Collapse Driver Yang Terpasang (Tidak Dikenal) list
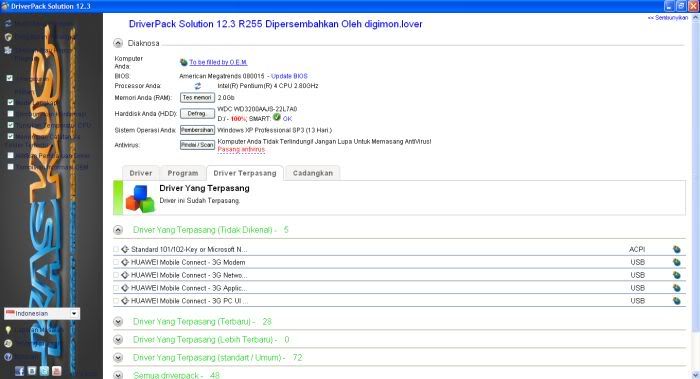The width and height of the screenshot is (700, 379). (x=118, y=230)
